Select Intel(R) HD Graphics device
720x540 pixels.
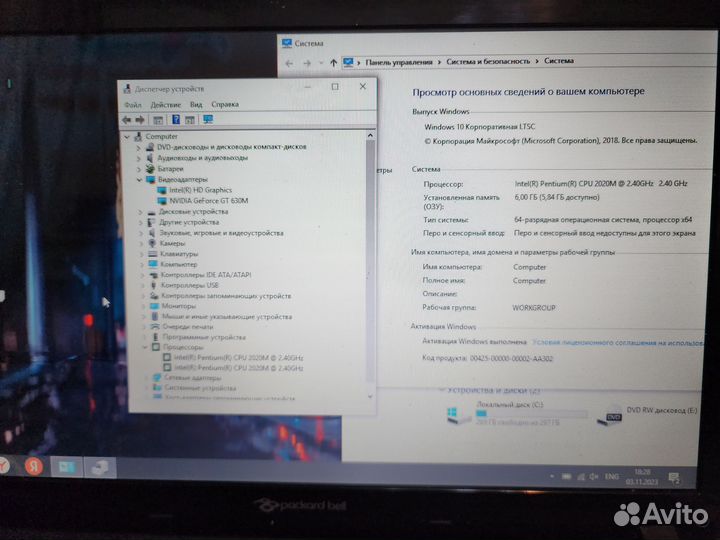[x=200, y=190]
